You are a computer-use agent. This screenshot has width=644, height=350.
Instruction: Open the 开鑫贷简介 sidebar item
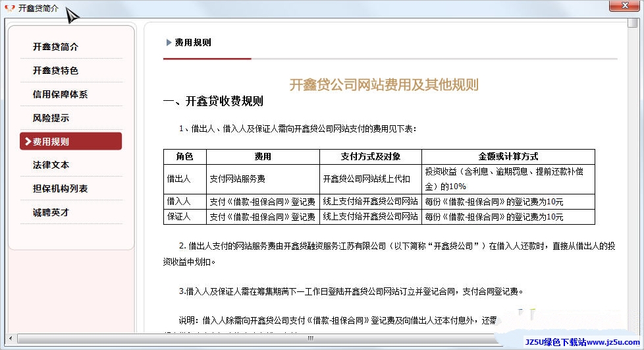click(55, 47)
